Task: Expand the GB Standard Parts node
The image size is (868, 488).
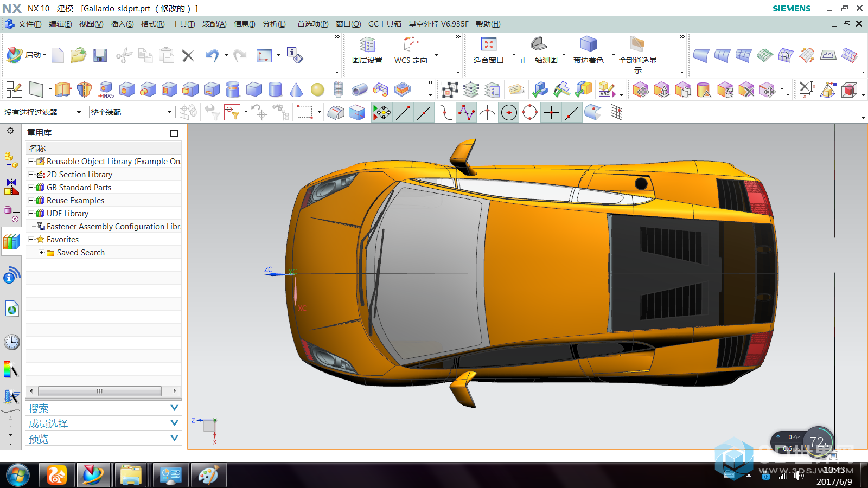Action: (31, 187)
